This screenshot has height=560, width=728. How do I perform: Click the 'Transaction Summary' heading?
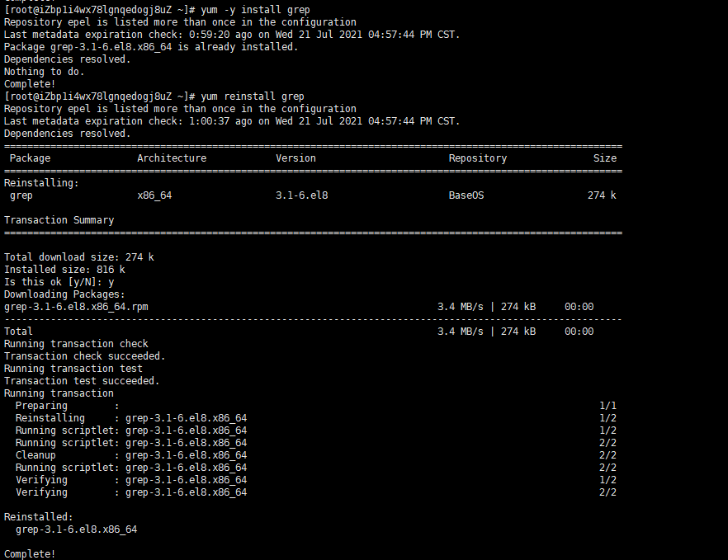click(59, 220)
